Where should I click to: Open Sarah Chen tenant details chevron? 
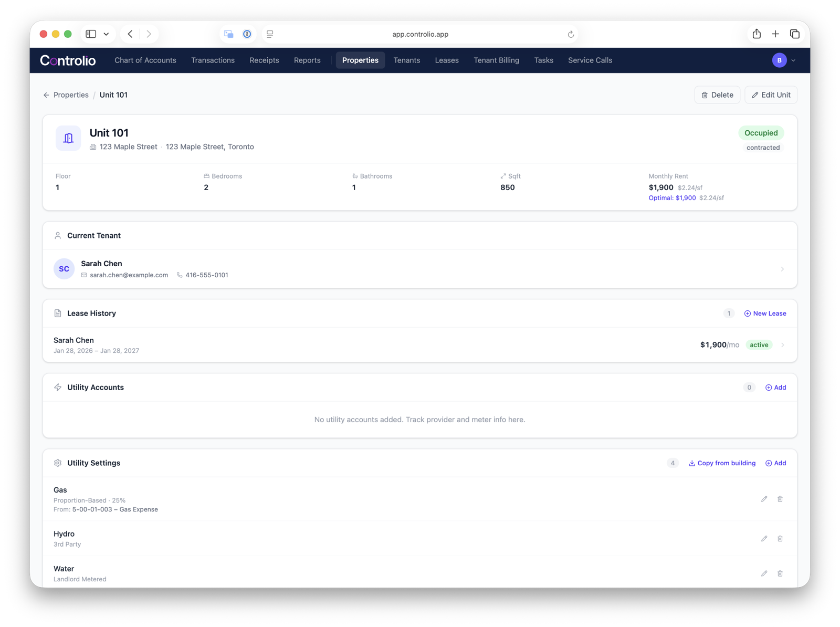pyautogui.click(x=782, y=269)
